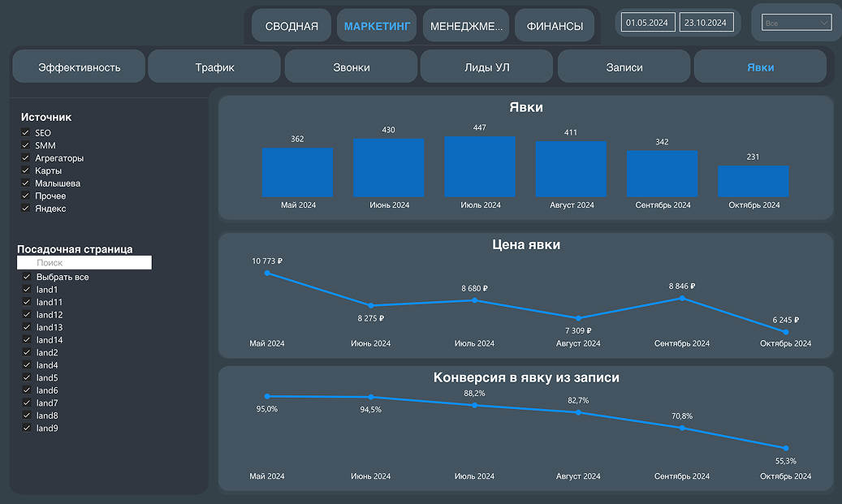Open the Звонки report page
The image size is (842, 504).
[x=351, y=67]
